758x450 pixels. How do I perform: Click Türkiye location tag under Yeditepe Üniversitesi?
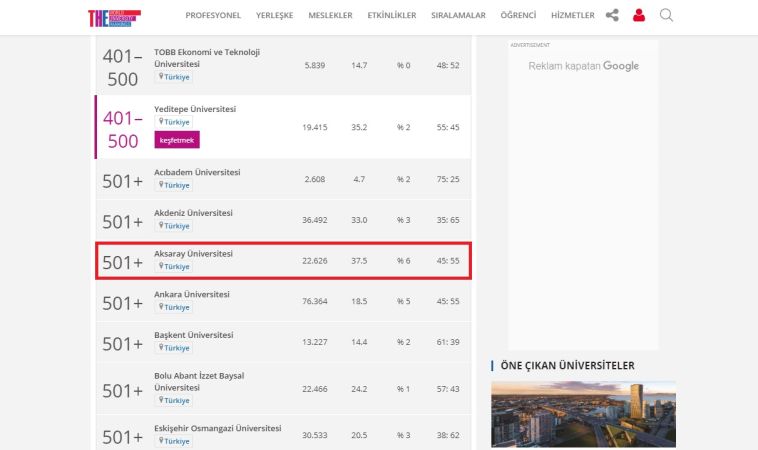[174, 121]
